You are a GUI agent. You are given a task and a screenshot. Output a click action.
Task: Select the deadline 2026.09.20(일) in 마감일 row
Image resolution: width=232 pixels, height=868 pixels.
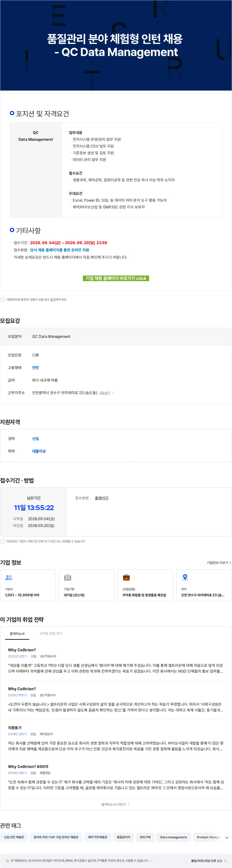(x=41, y=526)
